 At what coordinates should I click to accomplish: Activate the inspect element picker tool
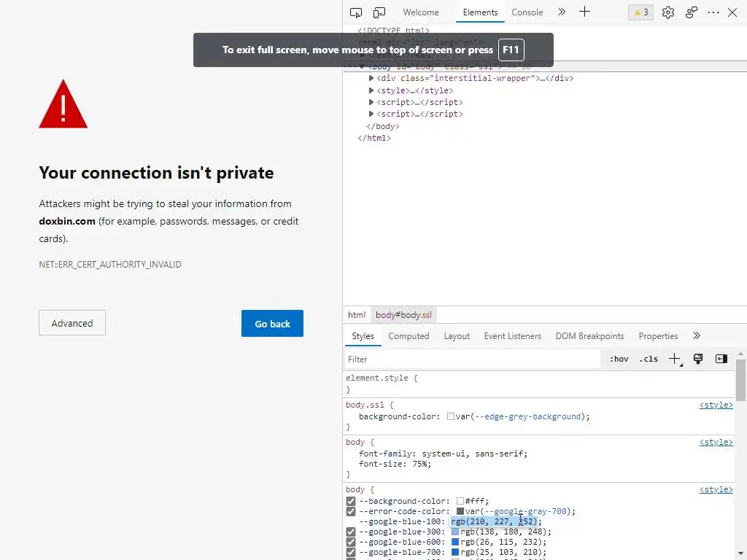355,12
